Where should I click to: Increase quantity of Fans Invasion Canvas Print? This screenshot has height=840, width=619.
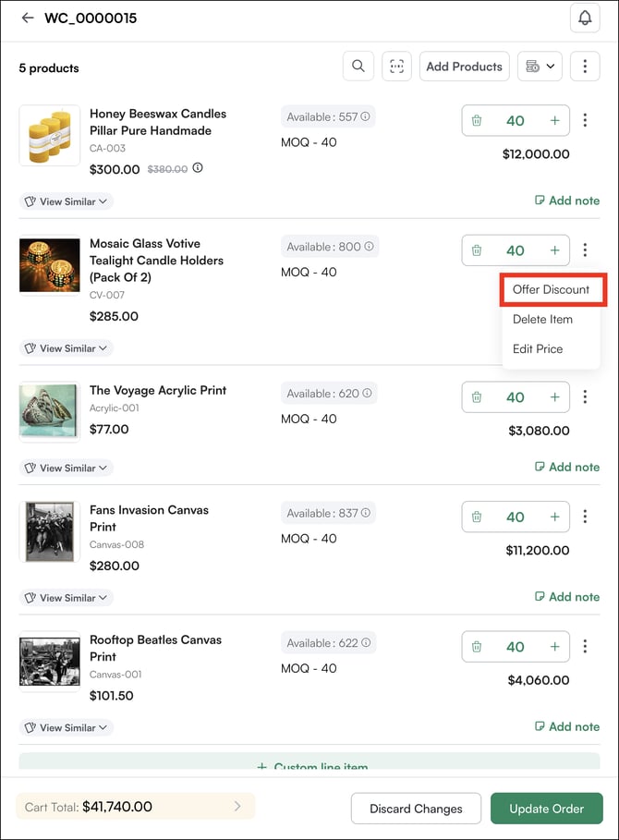[554, 517]
